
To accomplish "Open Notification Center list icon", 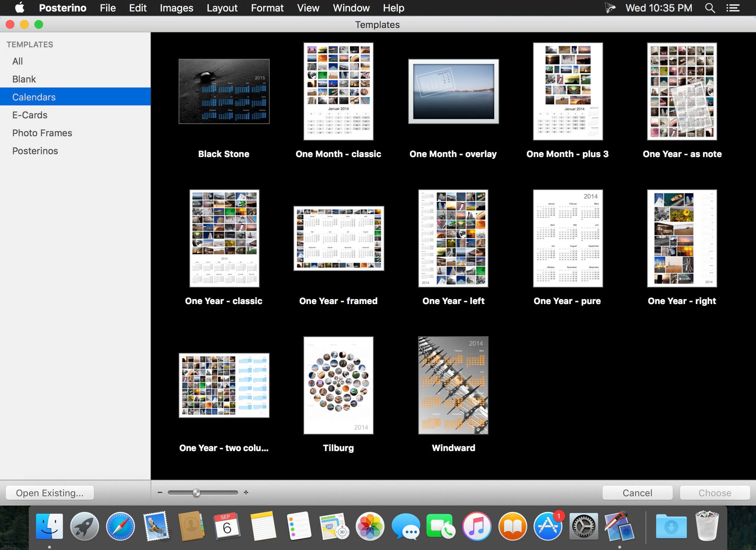I will (x=733, y=8).
